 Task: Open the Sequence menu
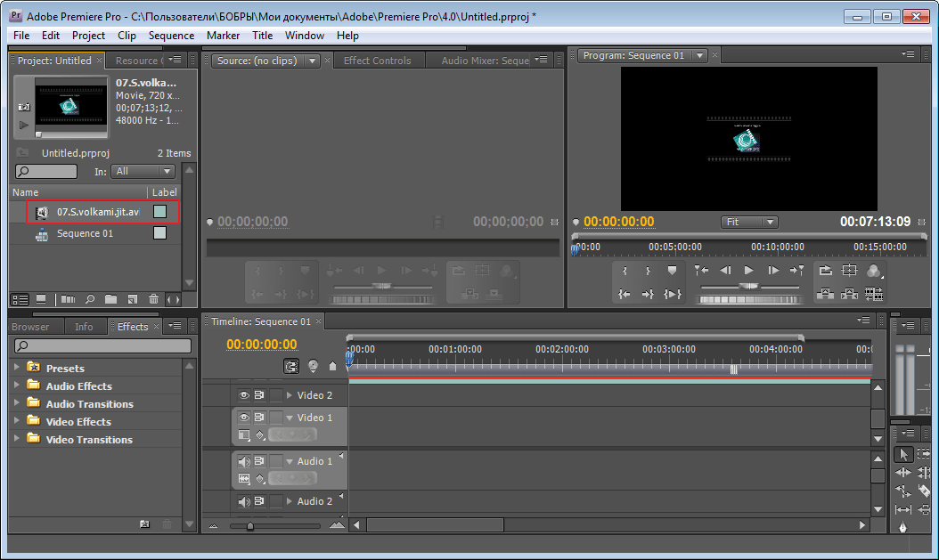point(171,36)
